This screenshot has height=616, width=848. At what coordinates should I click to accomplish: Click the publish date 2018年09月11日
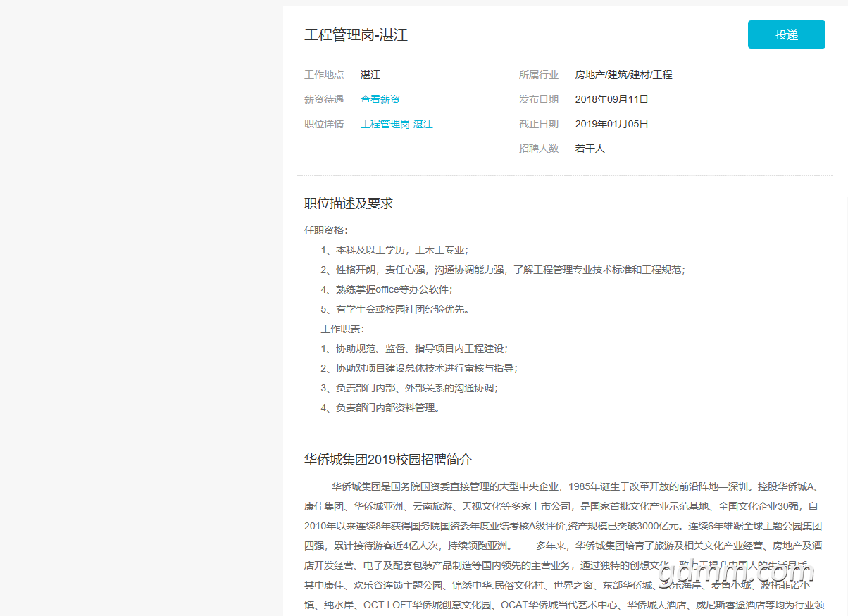(611, 100)
